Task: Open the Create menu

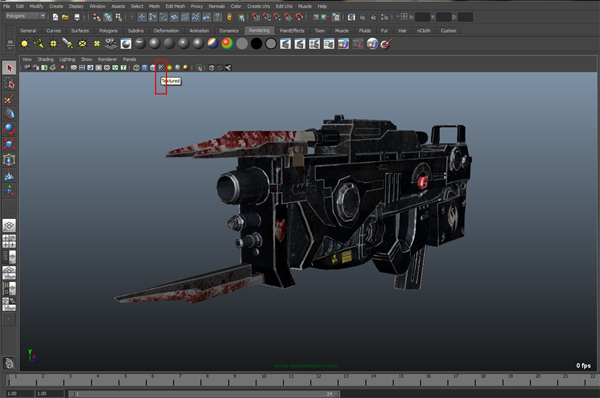Action: 56,6
